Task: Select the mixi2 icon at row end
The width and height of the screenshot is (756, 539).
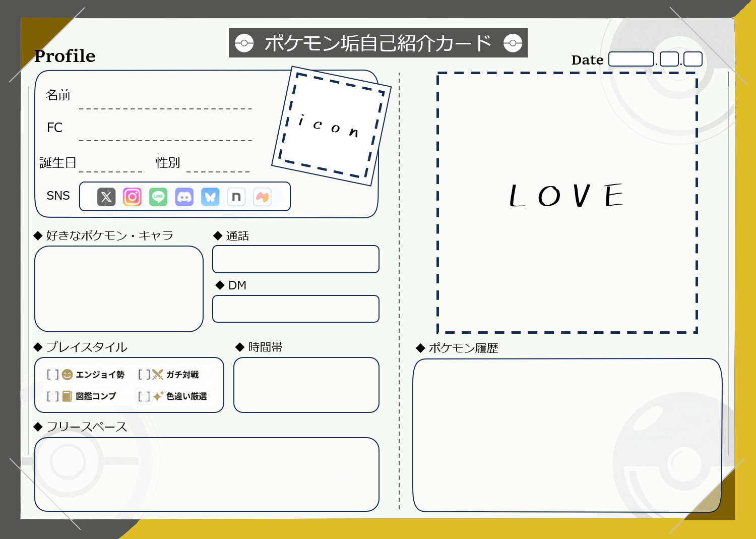Action: (x=263, y=197)
